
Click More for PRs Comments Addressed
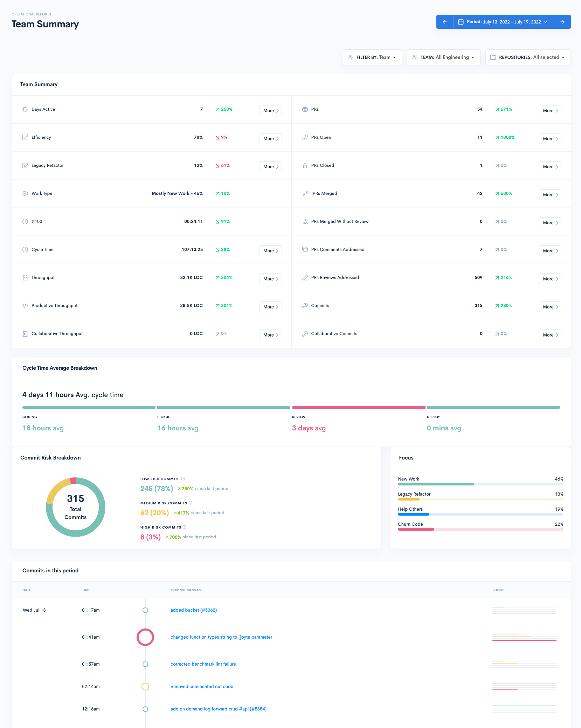tap(550, 251)
